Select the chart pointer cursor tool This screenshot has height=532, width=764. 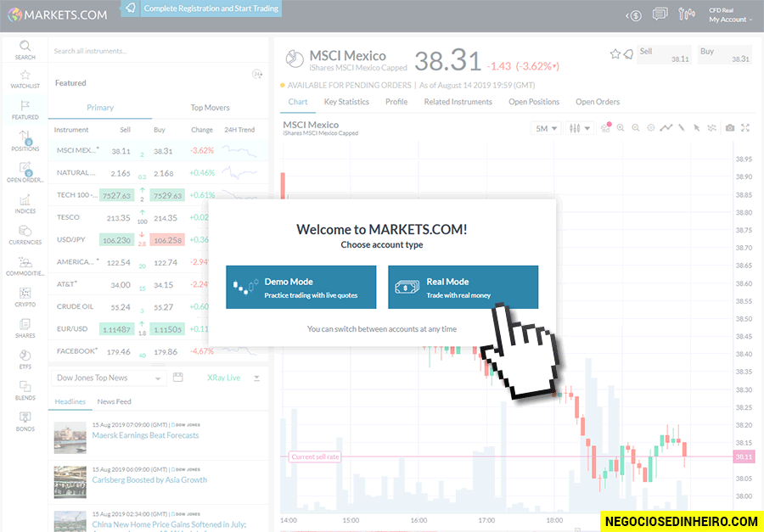[697, 127]
